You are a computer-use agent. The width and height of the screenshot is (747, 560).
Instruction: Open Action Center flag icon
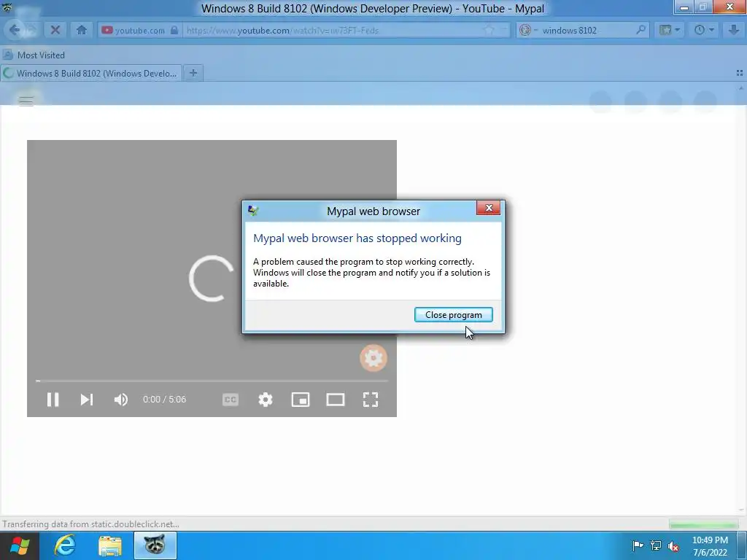[x=638, y=545]
